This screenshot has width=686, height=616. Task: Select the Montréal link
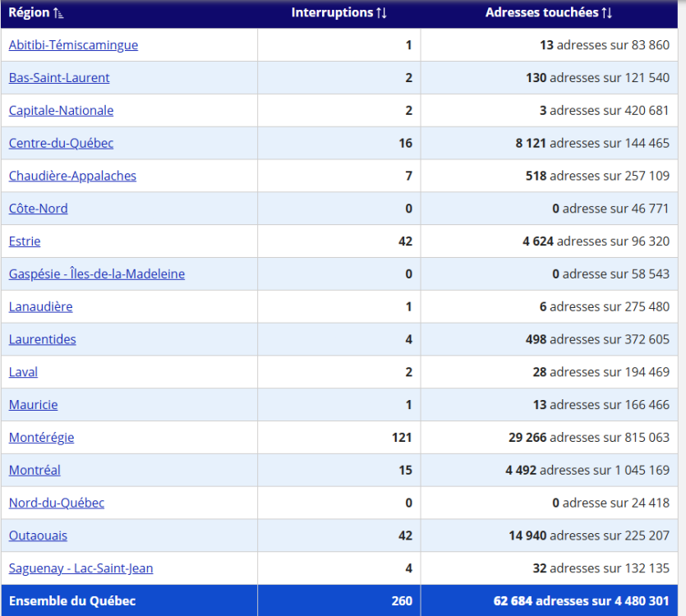(35, 471)
